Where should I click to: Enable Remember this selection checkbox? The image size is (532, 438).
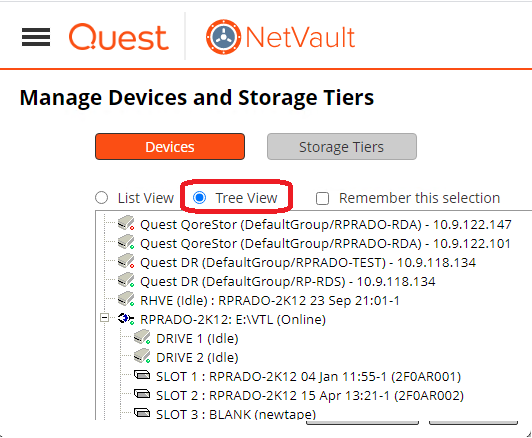tap(322, 198)
